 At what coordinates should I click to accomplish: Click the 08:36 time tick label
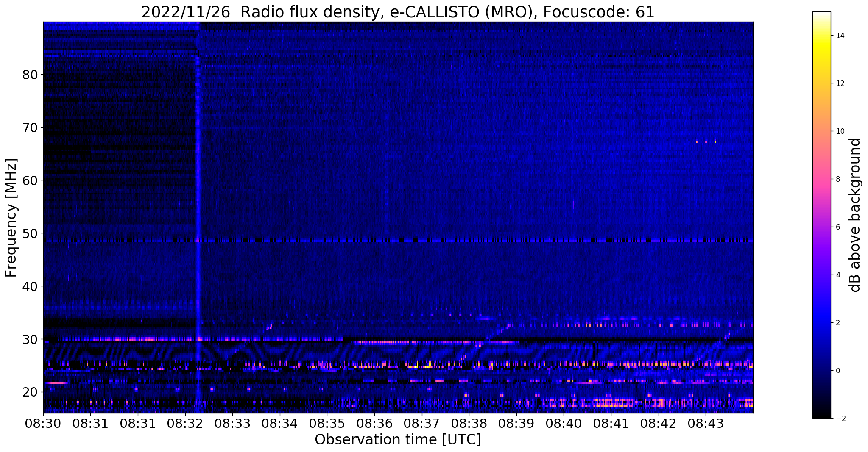(374, 423)
